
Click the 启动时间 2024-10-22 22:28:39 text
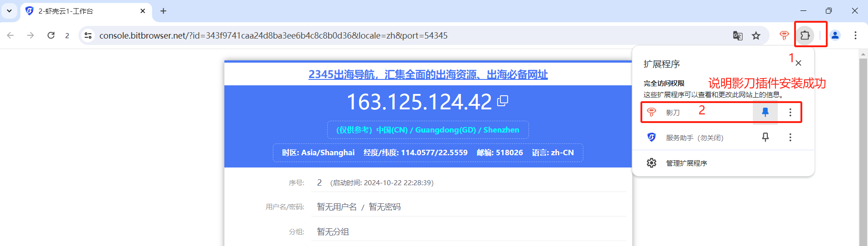382,183
